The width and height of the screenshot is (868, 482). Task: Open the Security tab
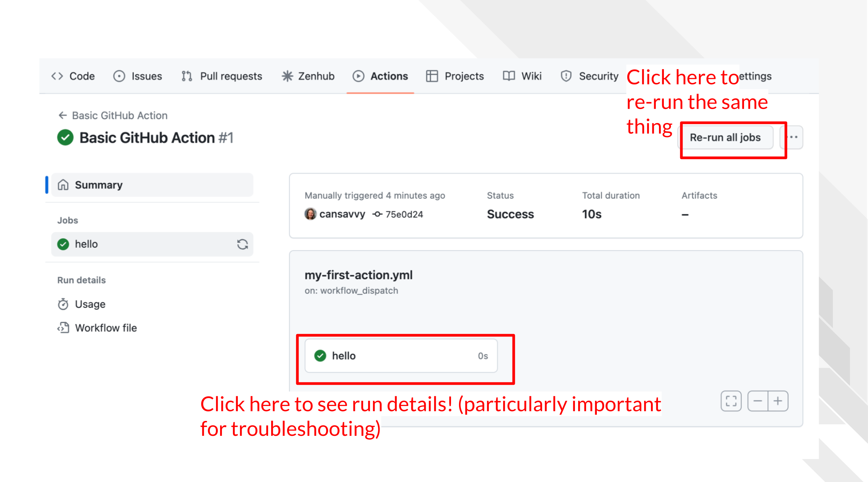[589, 76]
